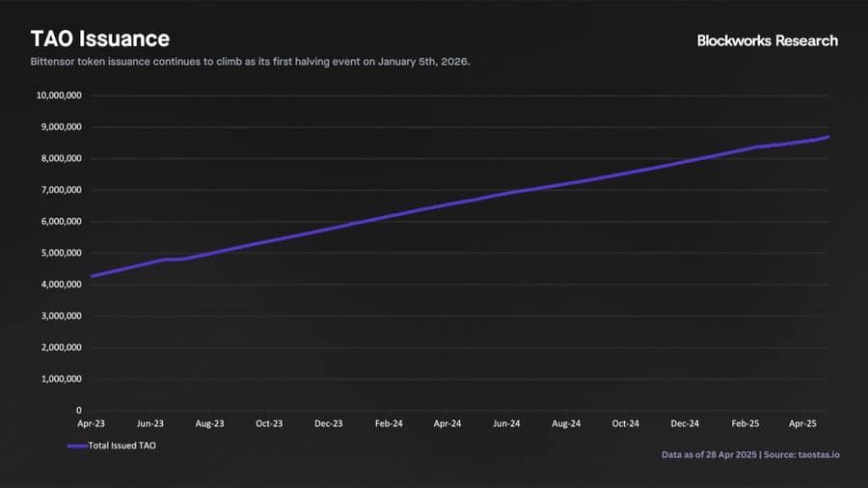The image size is (868, 488).
Task: Select the Total Issued TAO legend label
Action: (122, 446)
